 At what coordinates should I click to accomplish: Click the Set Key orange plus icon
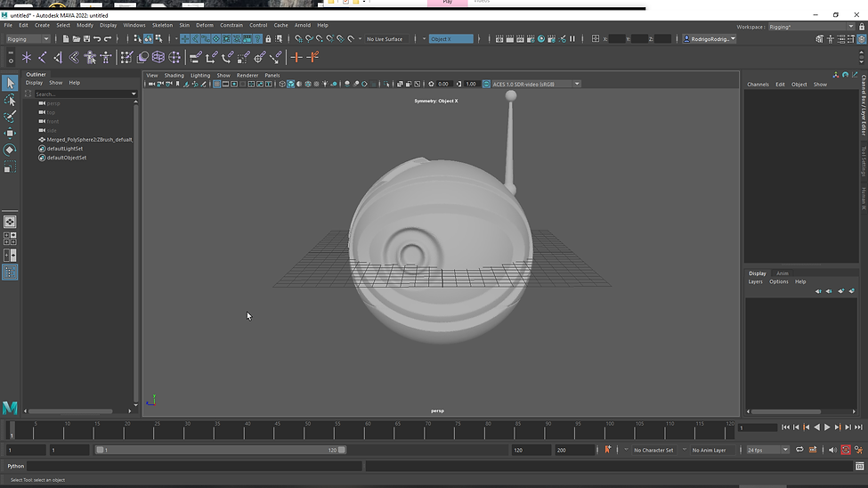point(296,57)
